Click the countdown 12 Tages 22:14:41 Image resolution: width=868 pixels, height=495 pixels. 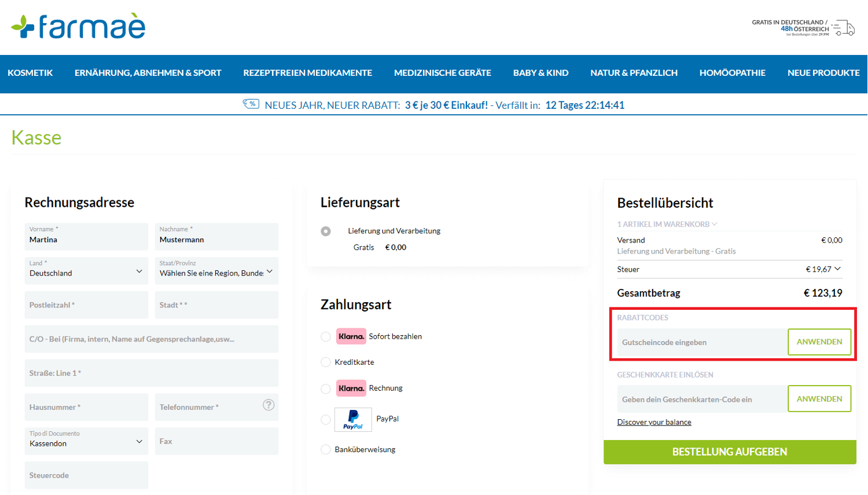coord(585,105)
